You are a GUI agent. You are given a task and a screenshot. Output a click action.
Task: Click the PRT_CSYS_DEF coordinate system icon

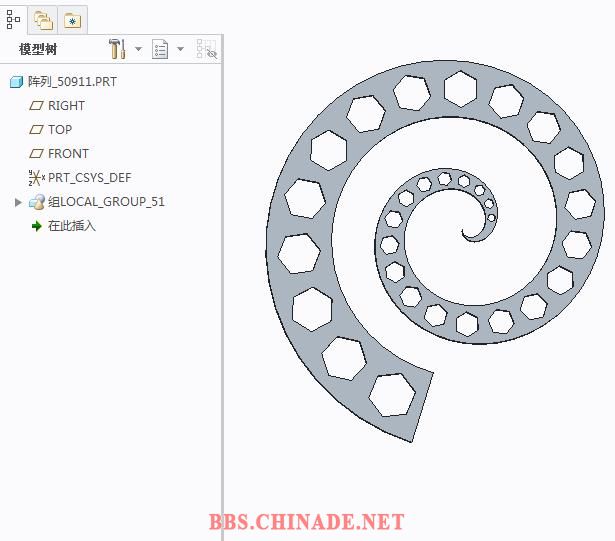[37, 178]
